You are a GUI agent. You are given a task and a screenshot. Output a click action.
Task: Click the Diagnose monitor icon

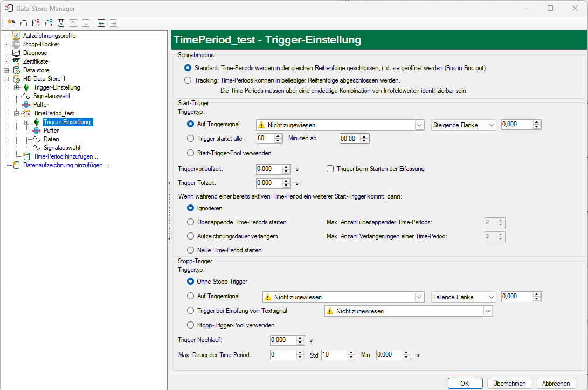point(16,53)
